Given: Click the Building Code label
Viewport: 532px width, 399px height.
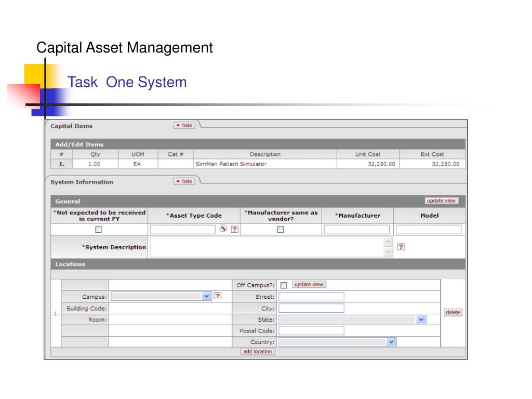Looking at the screenshot, I should coord(87,308).
